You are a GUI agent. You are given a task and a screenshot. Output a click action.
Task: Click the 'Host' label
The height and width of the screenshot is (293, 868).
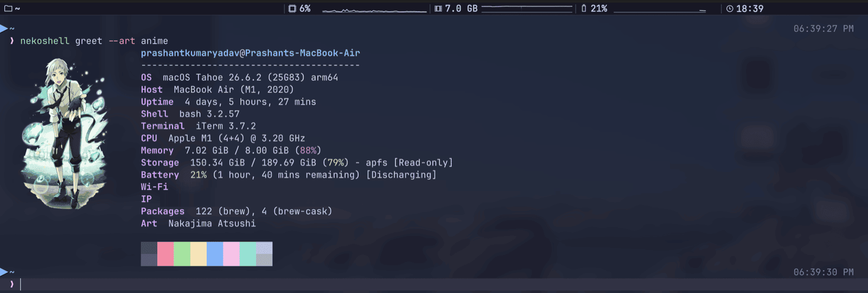pyautogui.click(x=151, y=90)
